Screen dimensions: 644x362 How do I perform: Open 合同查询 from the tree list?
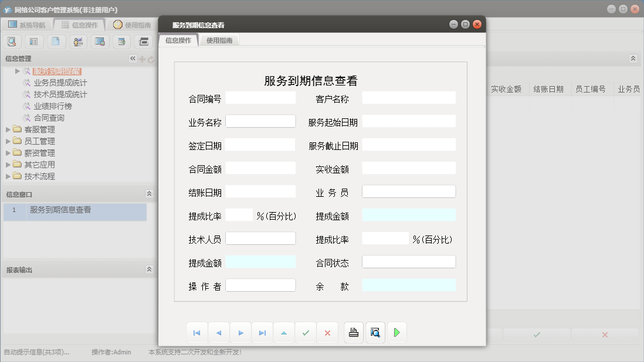tap(49, 118)
